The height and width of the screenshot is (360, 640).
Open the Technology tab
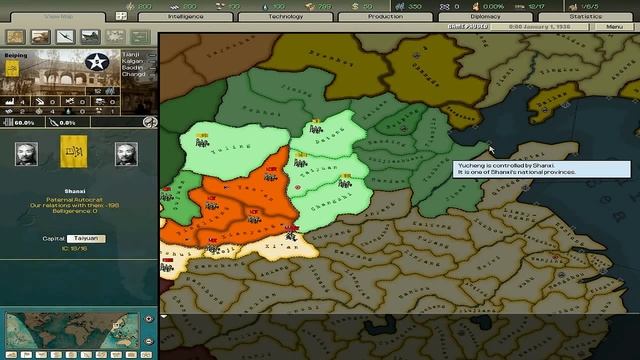[x=285, y=17]
